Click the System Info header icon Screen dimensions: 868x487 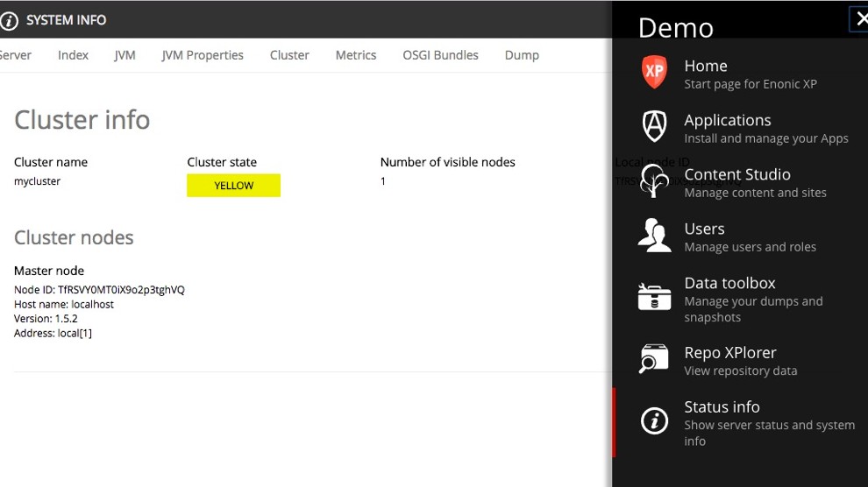point(9,20)
